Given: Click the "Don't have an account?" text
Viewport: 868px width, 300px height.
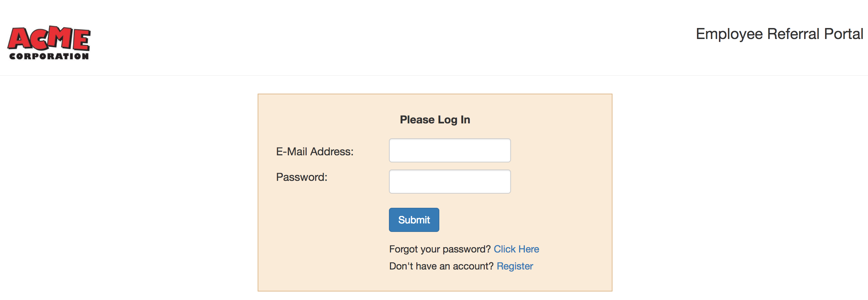Looking at the screenshot, I should [x=441, y=266].
